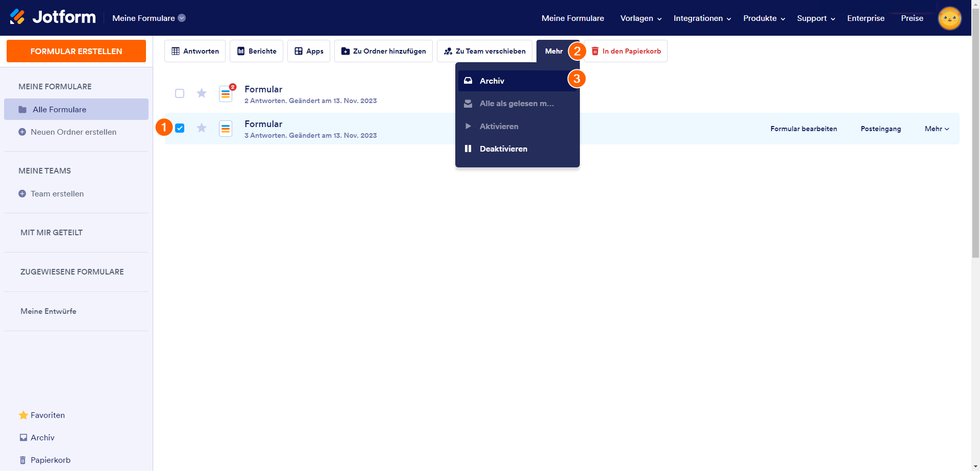Star the form with 3 Antworten
The width and height of the screenshot is (980, 471).
click(202, 128)
